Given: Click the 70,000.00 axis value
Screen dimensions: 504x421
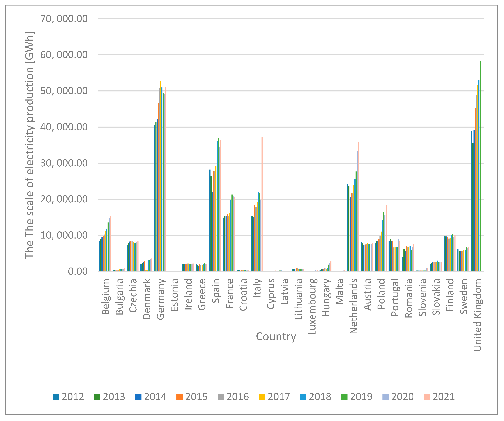Looking at the screenshot, I should tap(64, 19).
